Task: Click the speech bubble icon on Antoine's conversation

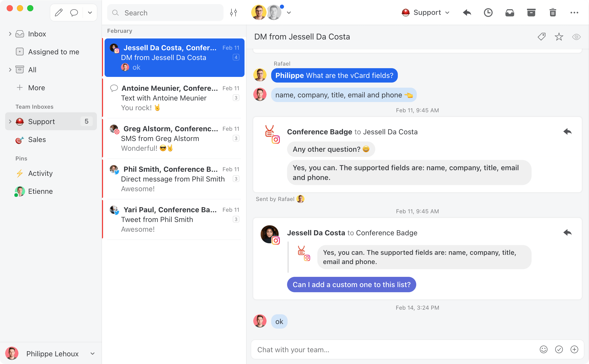Action: click(114, 88)
